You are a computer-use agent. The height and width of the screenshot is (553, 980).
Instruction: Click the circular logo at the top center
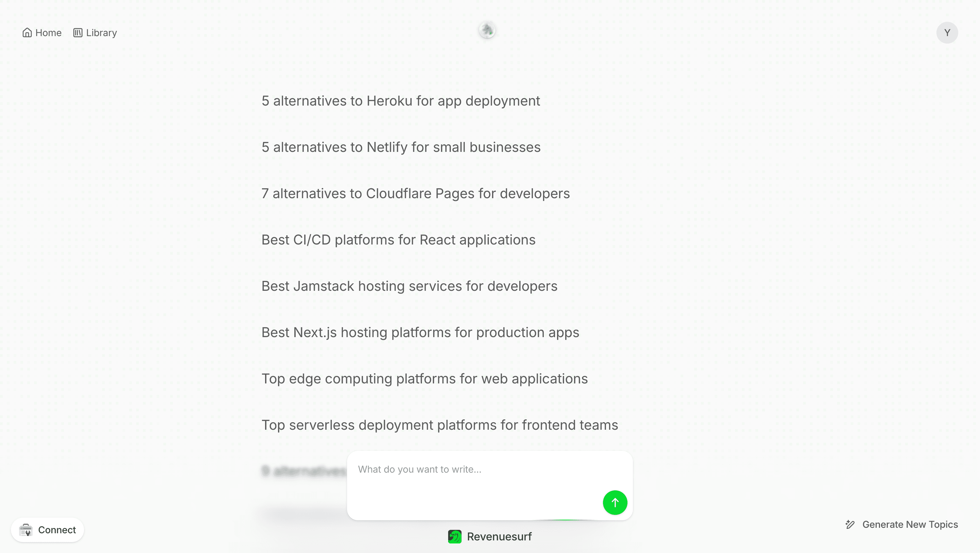(487, 30)
